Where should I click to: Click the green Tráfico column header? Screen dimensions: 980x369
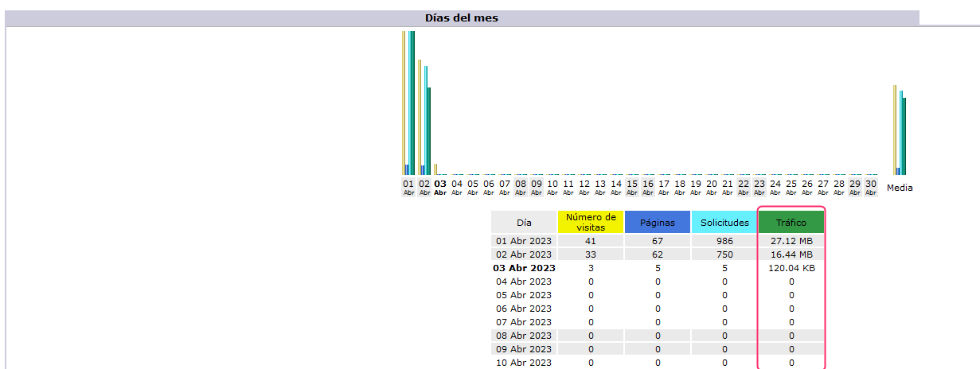pyautogui.click(x=791, y=223)
